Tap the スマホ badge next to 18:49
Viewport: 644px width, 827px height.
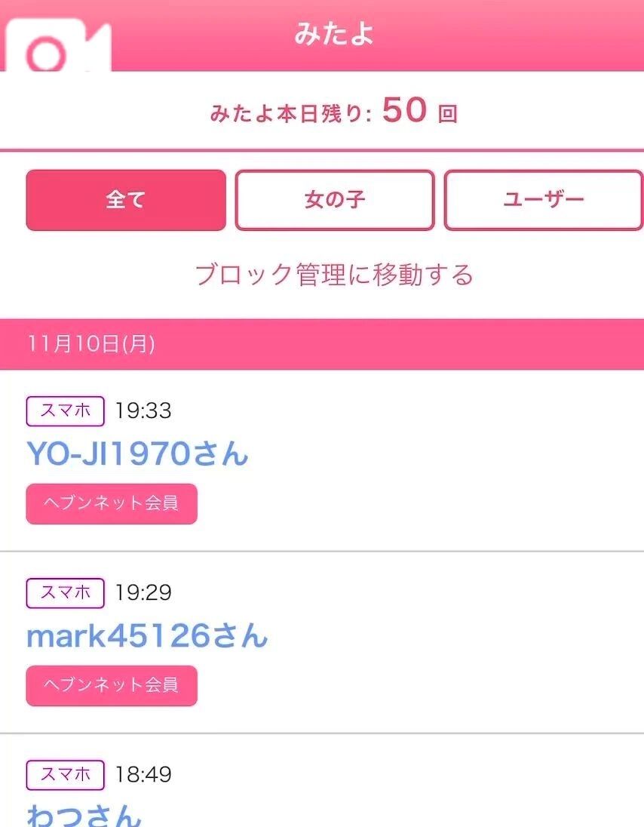tap(64, 775)
